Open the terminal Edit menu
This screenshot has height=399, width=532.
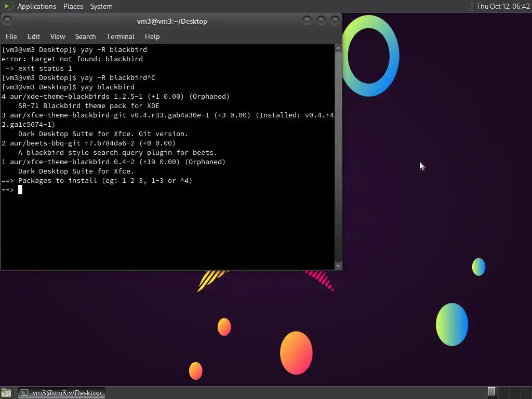pyautogui.click(x=33, y=36)
